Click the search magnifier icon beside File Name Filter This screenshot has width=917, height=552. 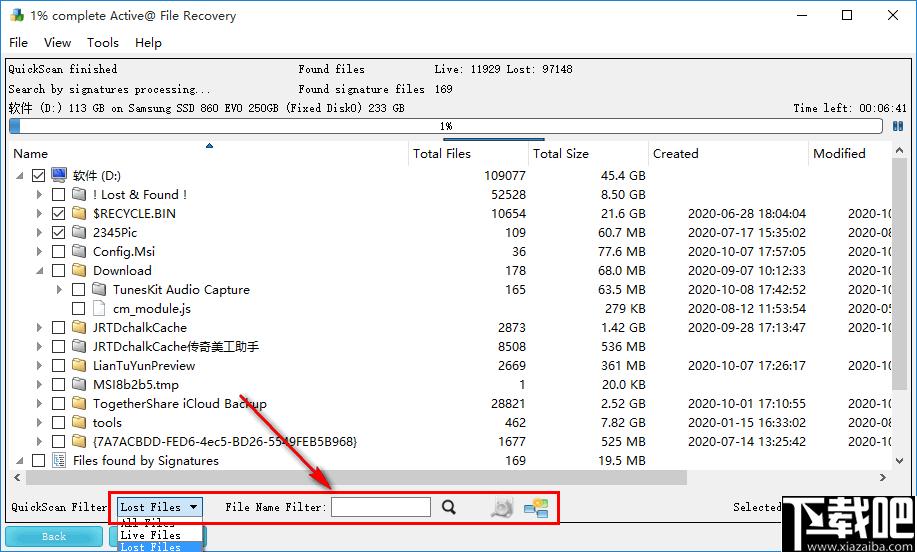(x=449, y=507)
